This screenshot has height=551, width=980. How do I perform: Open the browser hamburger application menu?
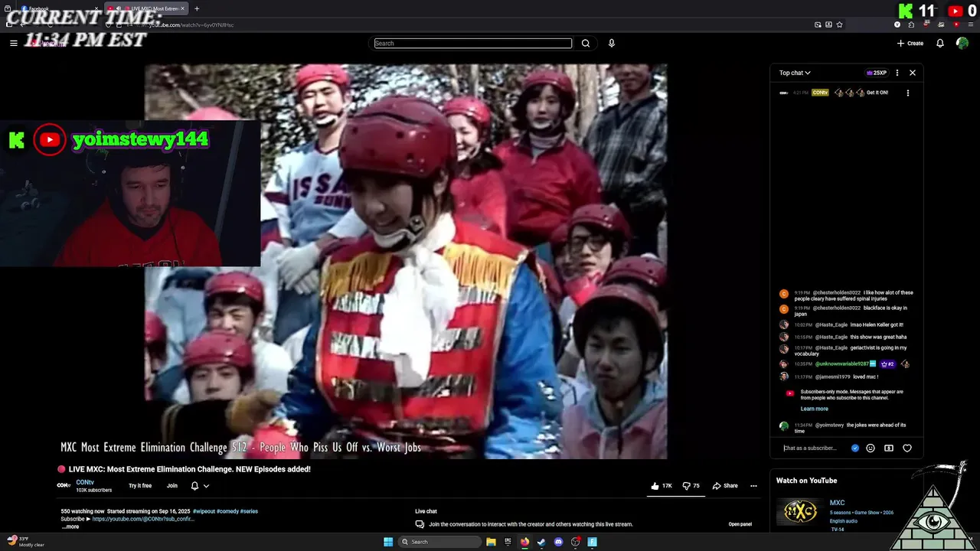tap(971, 24)
